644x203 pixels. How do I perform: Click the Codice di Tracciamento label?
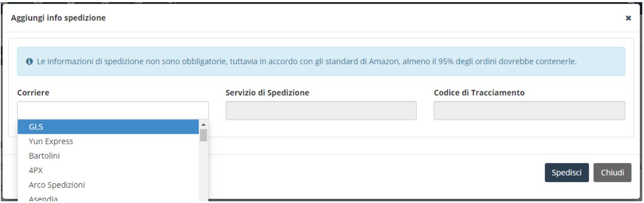click(x=479, y=92)
